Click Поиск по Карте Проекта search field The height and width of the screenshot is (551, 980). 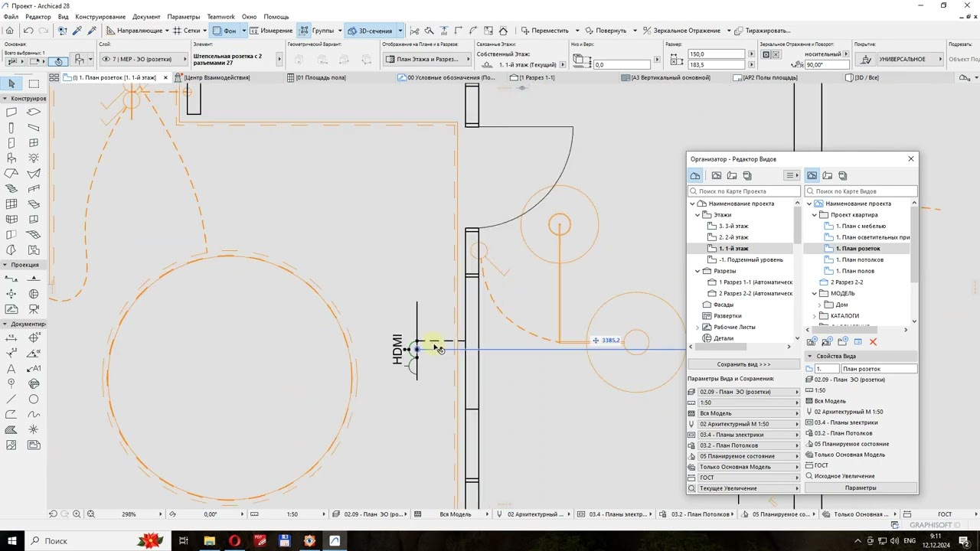click(x=743, y=191)
